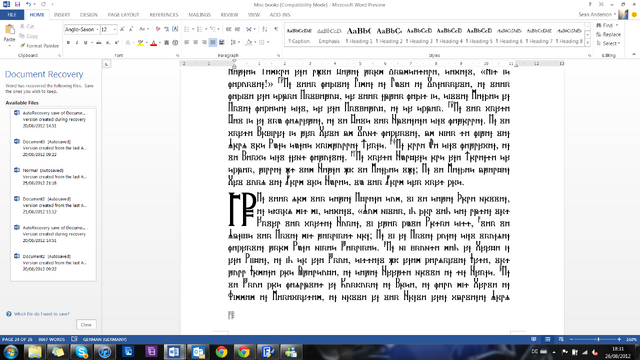The height and width of the screenshot is (360, 640).
Task: Click the zoom slider handle
Action: point(598,339)
